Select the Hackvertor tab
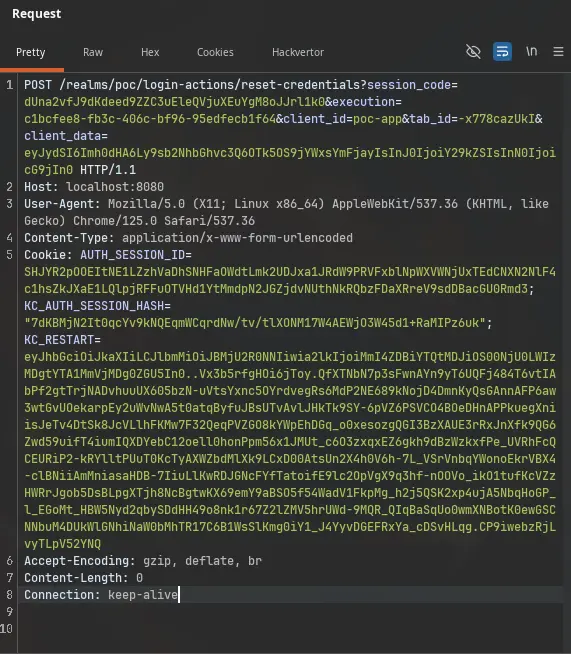This screenshot has width=571, height=654. 298,52
